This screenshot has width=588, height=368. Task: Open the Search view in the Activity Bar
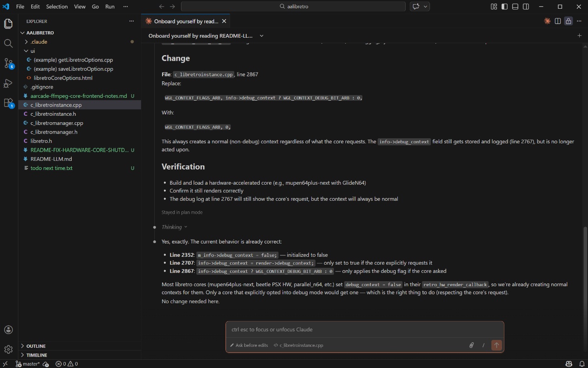coord(8,44)
